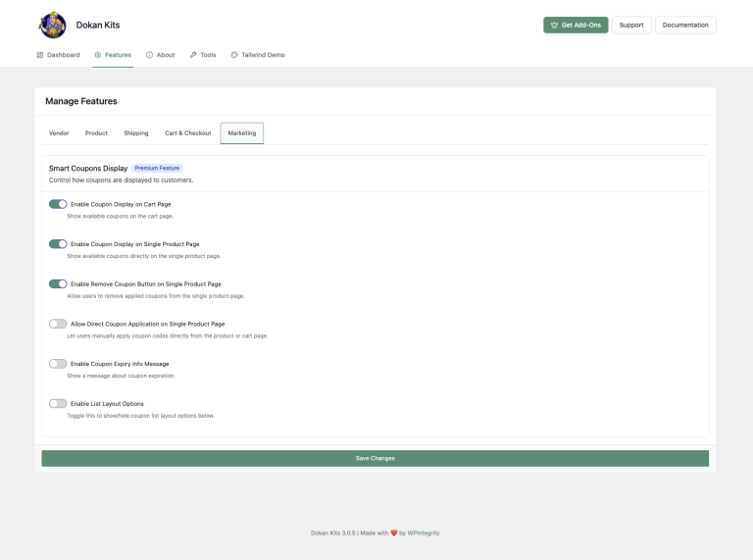Disable Coupon Display on Cart Page toggle

[x=58, y=204]
